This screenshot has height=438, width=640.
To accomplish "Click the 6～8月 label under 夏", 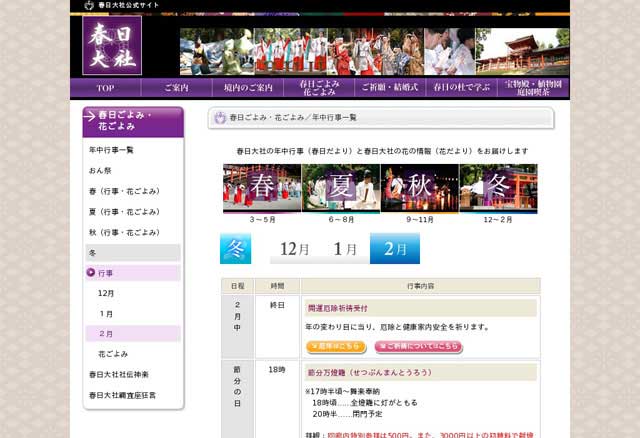I will click(x=341, y=220).
